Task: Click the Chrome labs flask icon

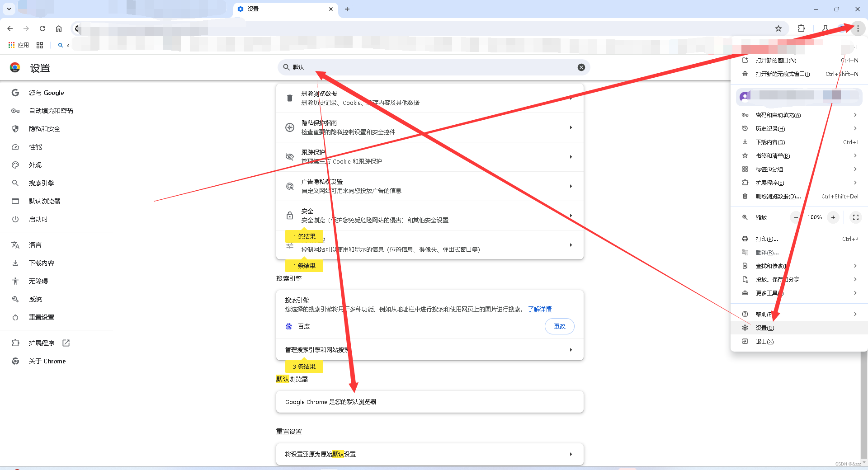Action: (825, 28)
